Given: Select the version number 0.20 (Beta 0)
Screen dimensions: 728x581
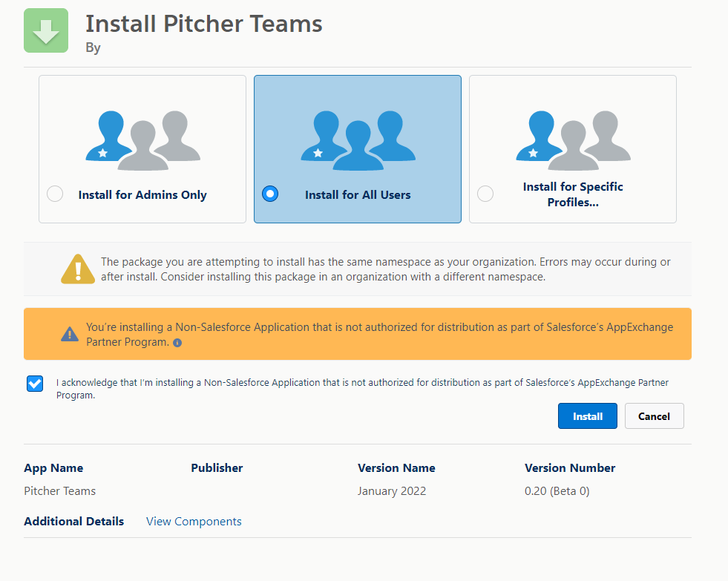Looking at the screenshot, I should tap(556, 490).
